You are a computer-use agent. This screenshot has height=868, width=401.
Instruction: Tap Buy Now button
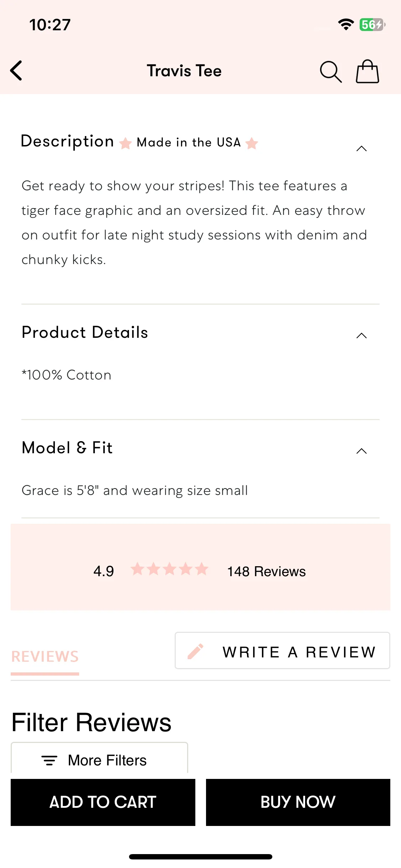click(298, 802)
